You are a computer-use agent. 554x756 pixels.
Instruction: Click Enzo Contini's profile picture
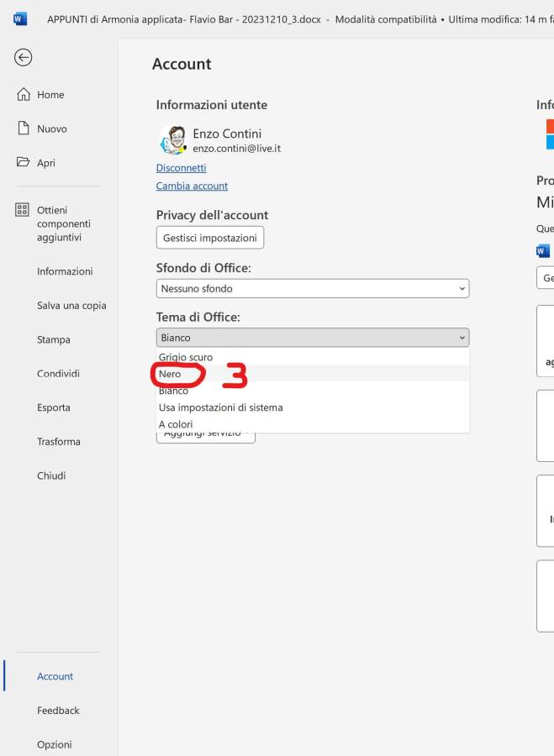click(172, 140)
